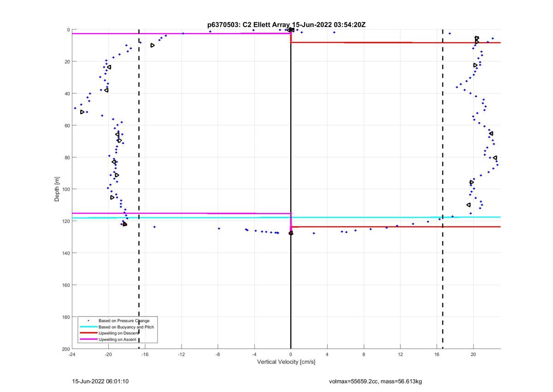Image resolution: width=553 pixels, height=392 pixels.
Task: Click the velocity axis tick label "-4"
Action: coord(254,355)
